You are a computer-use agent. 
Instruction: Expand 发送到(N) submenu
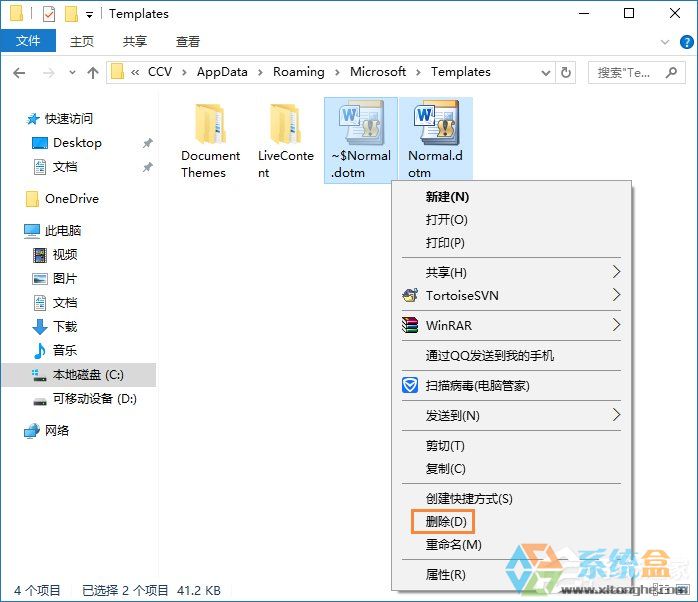(511, 415)
